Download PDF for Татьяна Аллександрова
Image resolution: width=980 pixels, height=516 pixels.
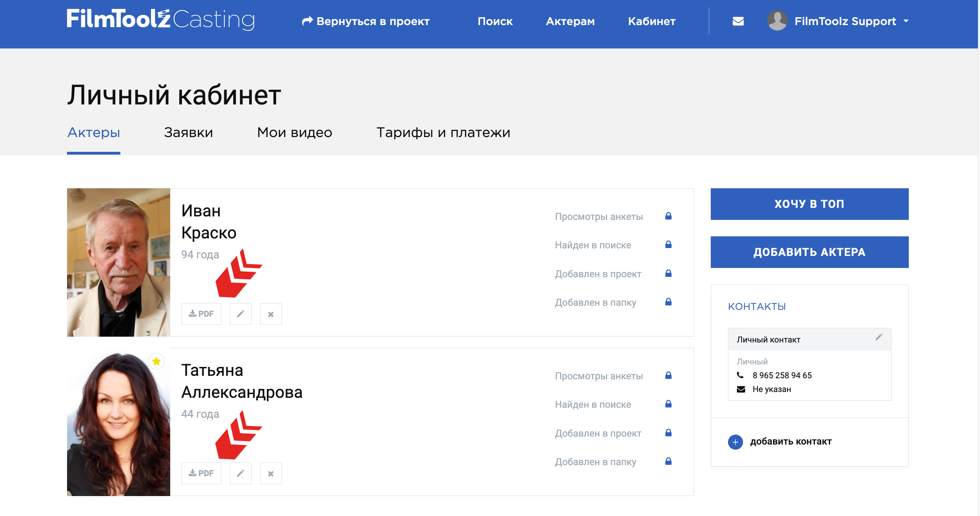[x=201, y=473]
